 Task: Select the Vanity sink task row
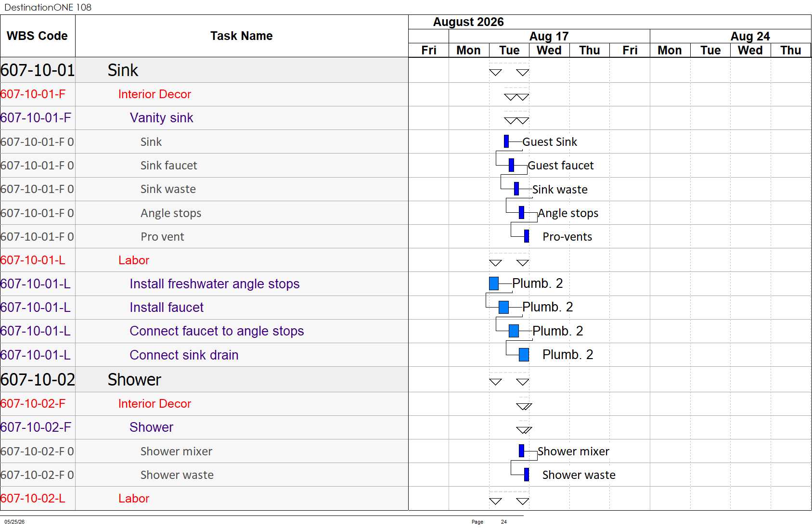pyautogui.click(x=204, y=118)
